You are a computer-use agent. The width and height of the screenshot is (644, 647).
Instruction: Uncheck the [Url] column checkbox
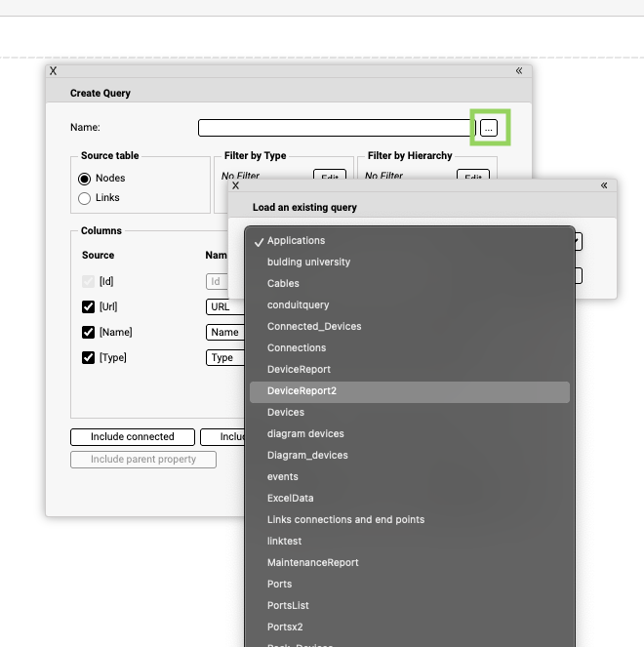point(89,307)
